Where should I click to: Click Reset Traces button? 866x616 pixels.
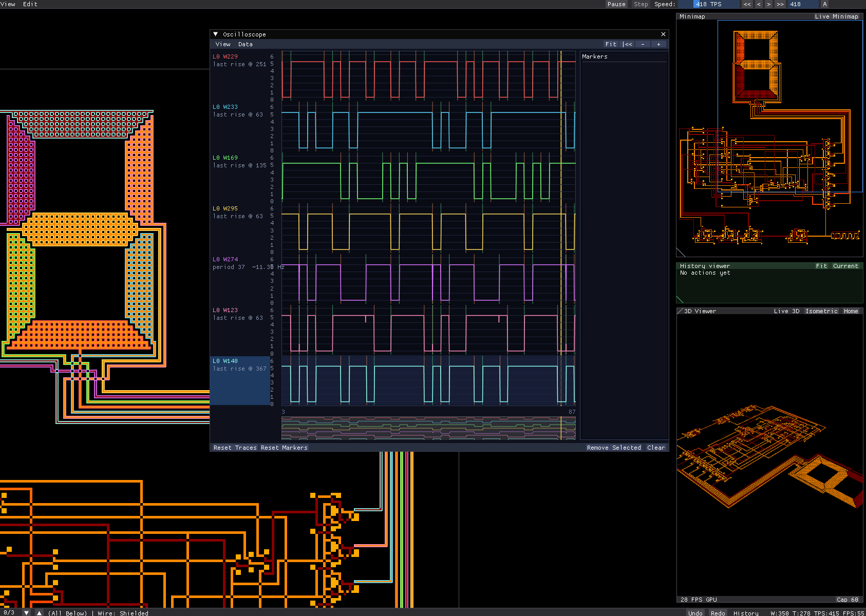coord(235,448)
